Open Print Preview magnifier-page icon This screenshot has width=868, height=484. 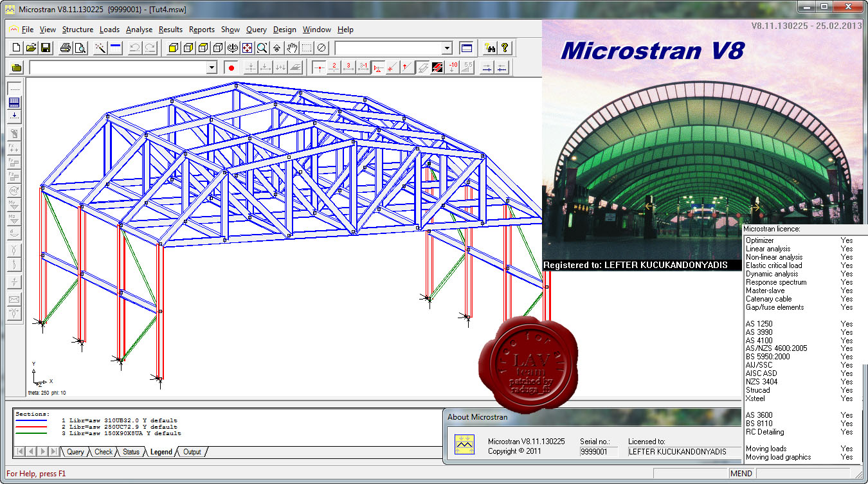pyautogui.click(x=80, y=48)
